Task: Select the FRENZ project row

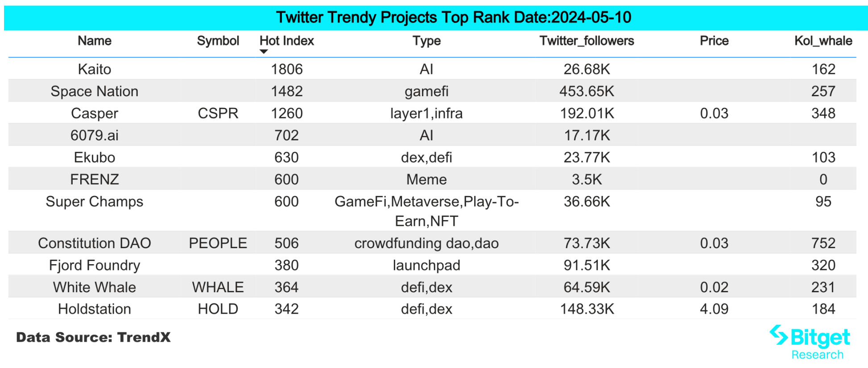Action: tap(95, 180)
